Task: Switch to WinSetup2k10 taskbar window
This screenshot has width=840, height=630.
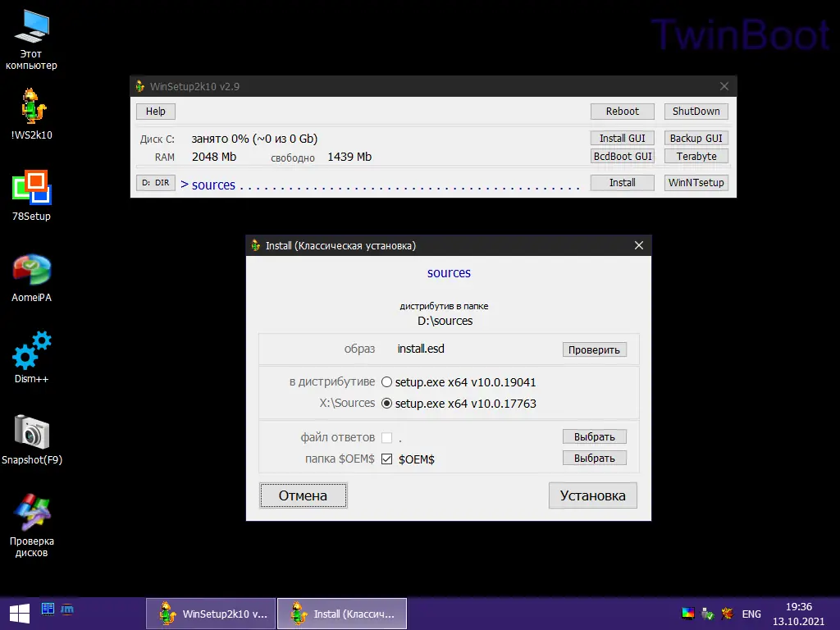Action: 211,614
